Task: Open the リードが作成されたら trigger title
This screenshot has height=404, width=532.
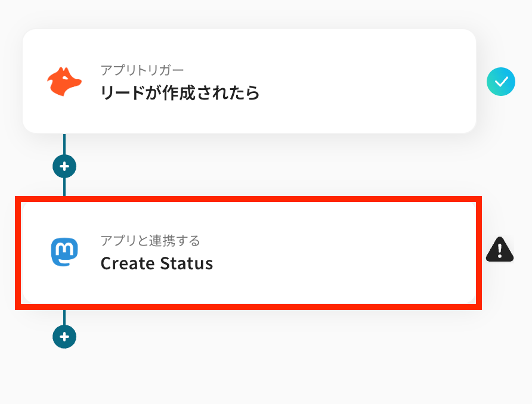Action: (x=180, y=93)
